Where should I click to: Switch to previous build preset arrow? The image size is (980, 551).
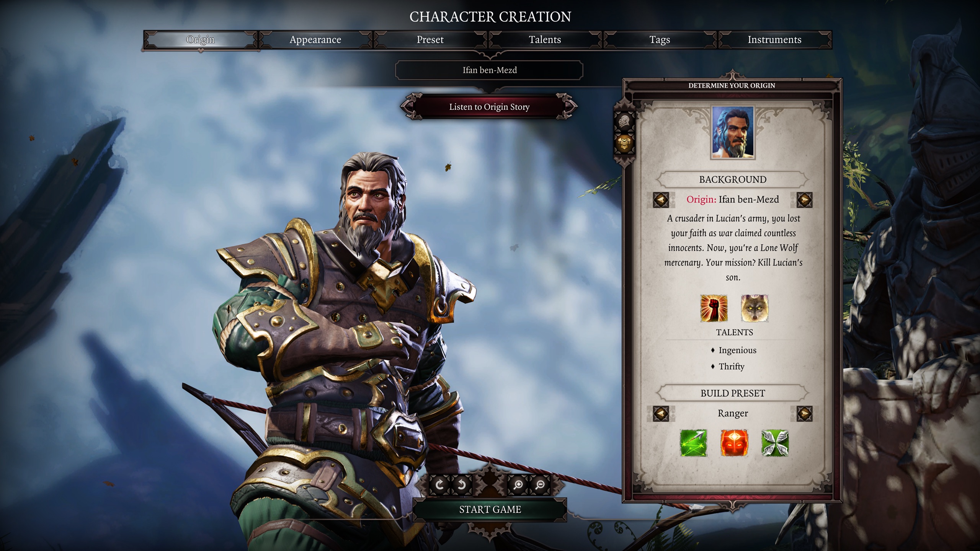661,413
